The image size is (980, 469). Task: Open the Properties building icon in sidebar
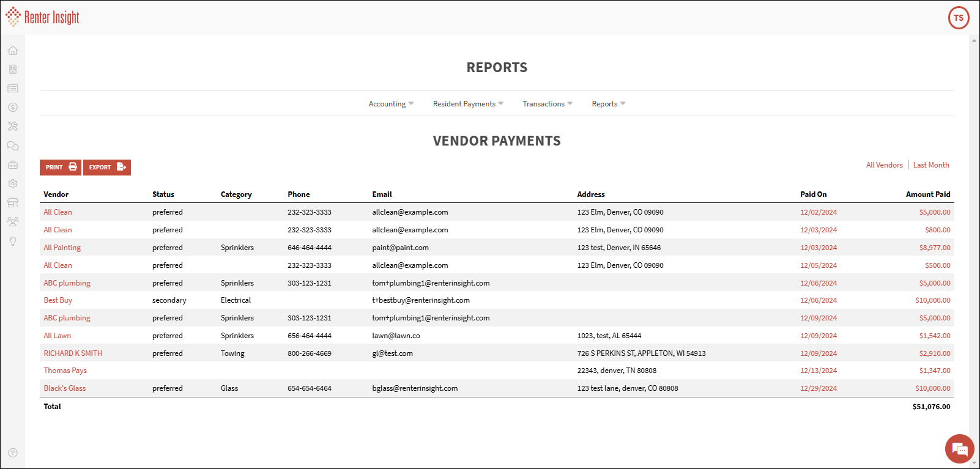pos(13,70)
